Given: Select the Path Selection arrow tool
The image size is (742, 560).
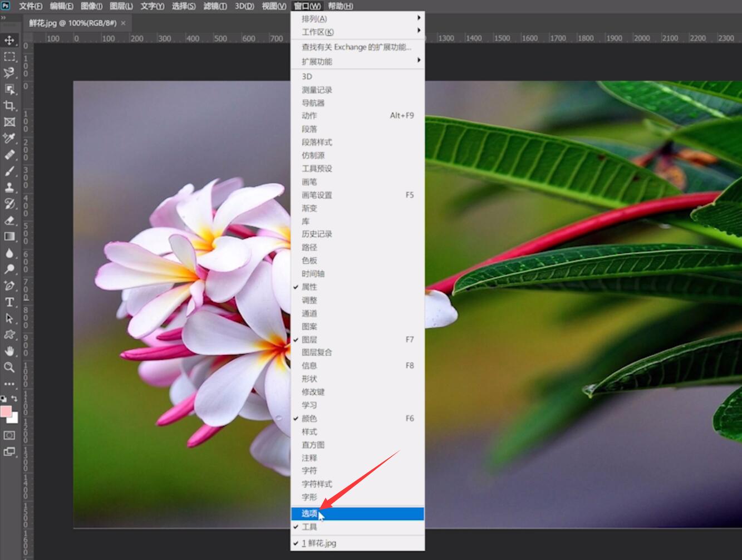Looking at the screenshot, I should click(x=9, y=318).
